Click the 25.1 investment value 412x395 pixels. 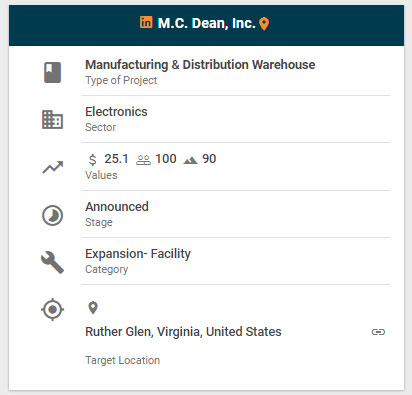pyautogui.click(x=116, y=159)
